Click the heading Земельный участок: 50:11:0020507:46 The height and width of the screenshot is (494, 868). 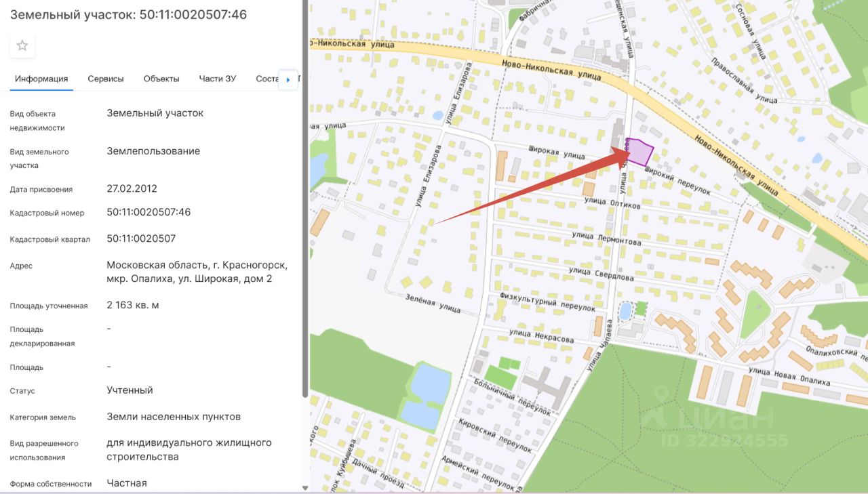(x=128, y=14)
